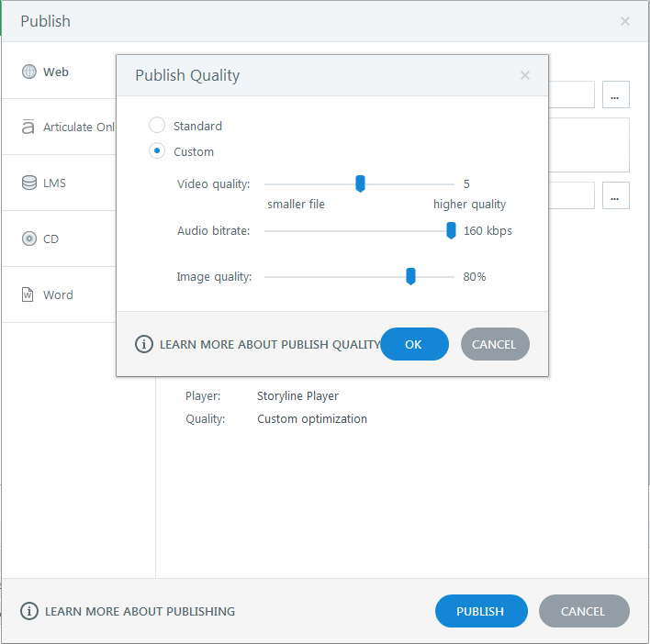The image size is (650, 644).
Task: Click the upper ellipsis browse button
Action: [616, 94]
